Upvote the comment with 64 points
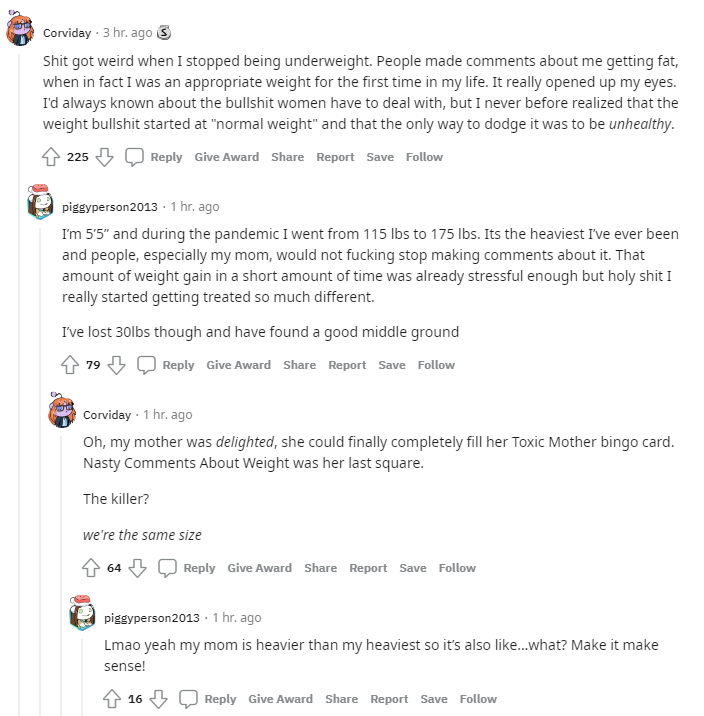The height and width of the screenshot is (716, 704). 91,568
